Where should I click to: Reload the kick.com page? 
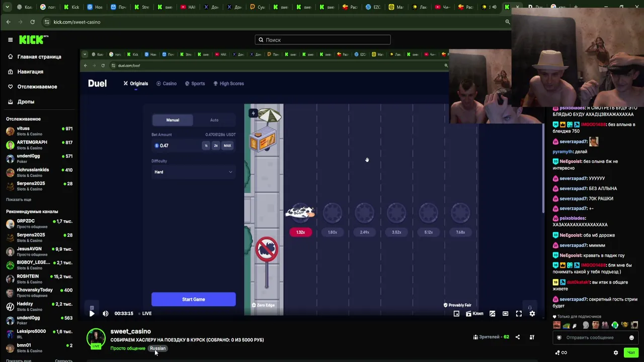[x=32, y=22]
